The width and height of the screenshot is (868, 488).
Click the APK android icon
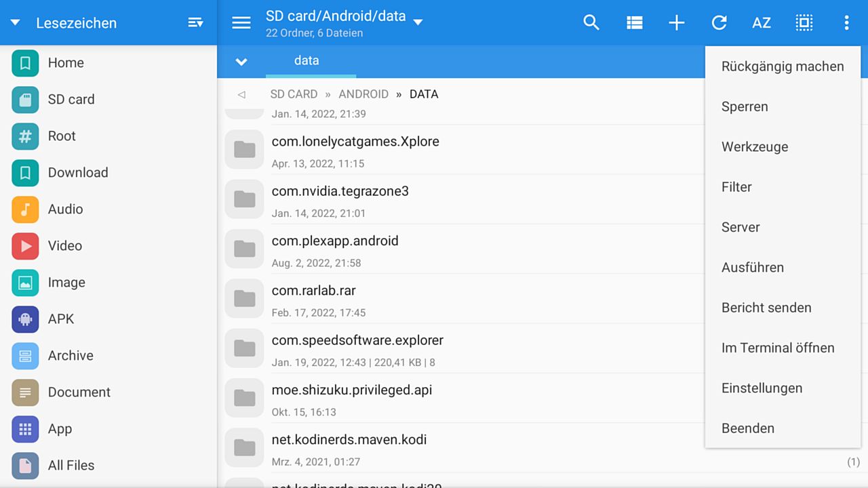pyautogui.click(x=25, y=319)
